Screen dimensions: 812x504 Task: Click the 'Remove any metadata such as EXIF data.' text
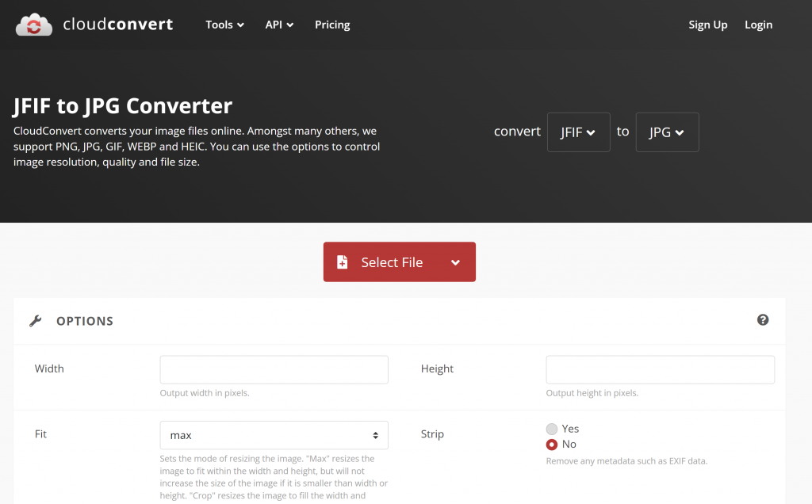(x=626, y=461)
